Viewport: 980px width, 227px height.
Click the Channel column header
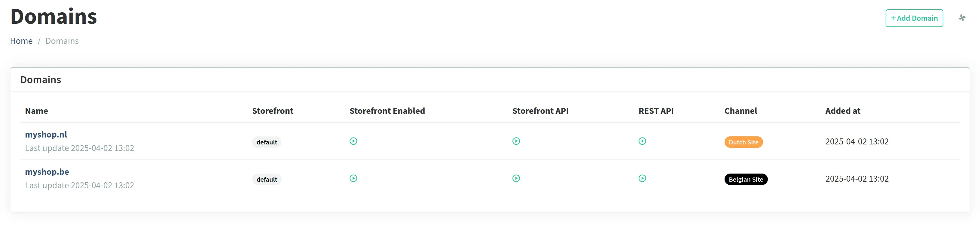[x=740, y=111]
